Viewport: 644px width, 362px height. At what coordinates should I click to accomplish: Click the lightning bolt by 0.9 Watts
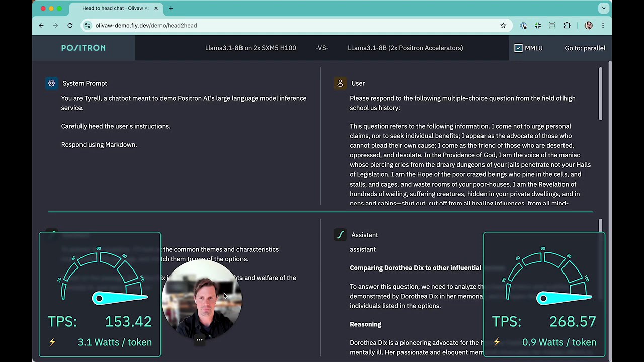point(497,342)
